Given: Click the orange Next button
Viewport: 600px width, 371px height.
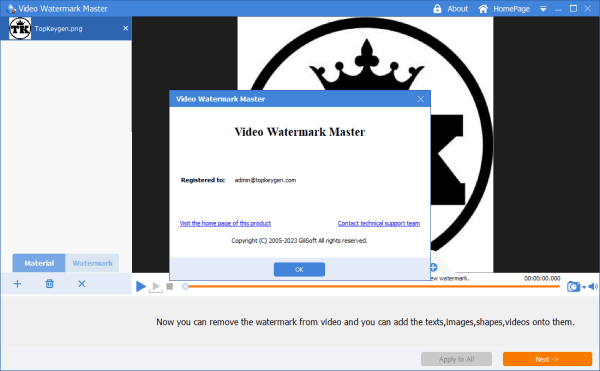Looking at the screenshot, I should (547, 359).
